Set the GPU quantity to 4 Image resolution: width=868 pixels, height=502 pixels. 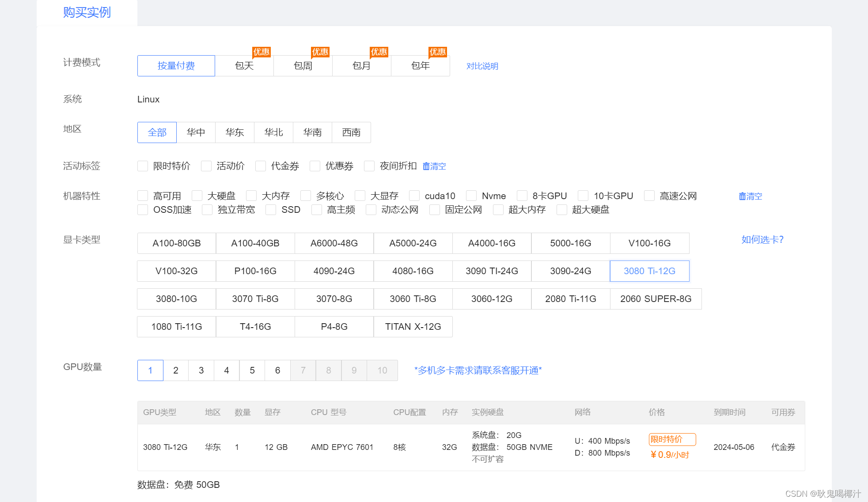click(x=227, y=370)
